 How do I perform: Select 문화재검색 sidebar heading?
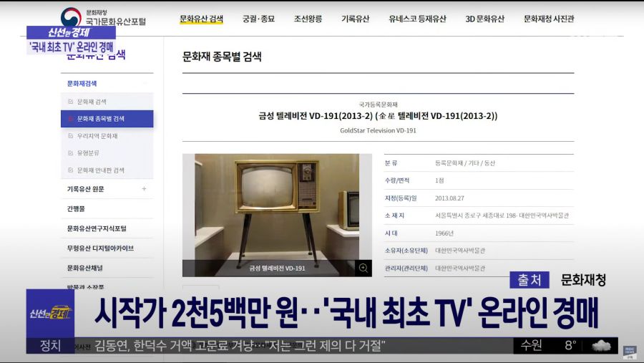pos(82,84)
